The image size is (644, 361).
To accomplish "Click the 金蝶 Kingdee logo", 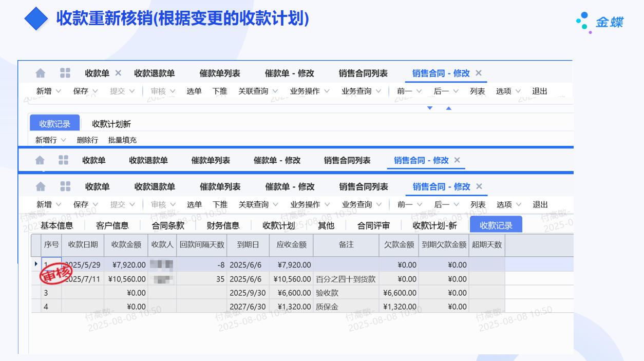I will [600, 22].
